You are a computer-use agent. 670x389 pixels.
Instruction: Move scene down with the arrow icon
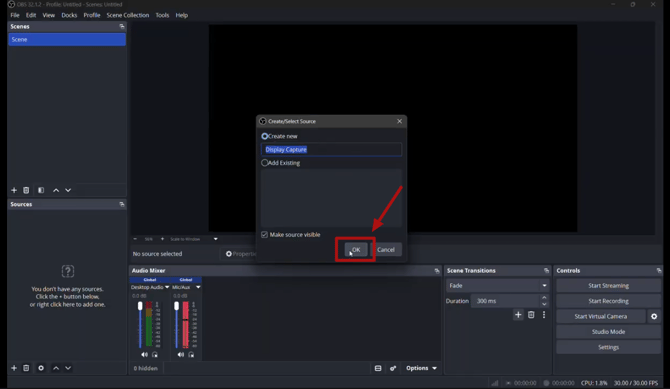click(68, 190)
